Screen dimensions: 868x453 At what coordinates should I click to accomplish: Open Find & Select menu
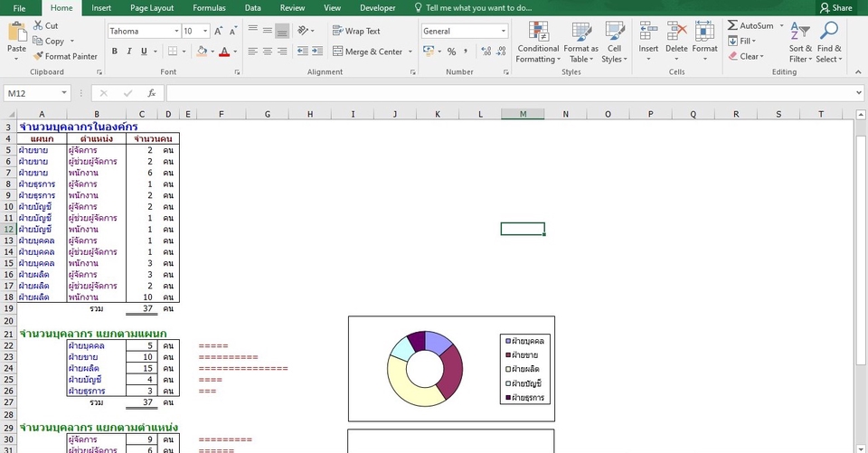829,42
